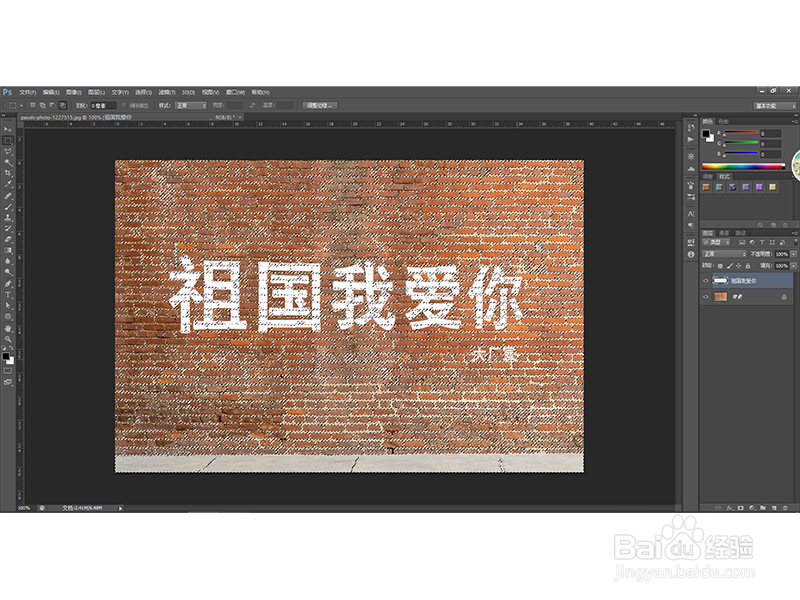
Task: Open the layer styles fx icon
Action: pyautogui.click(x=730, y=508)
